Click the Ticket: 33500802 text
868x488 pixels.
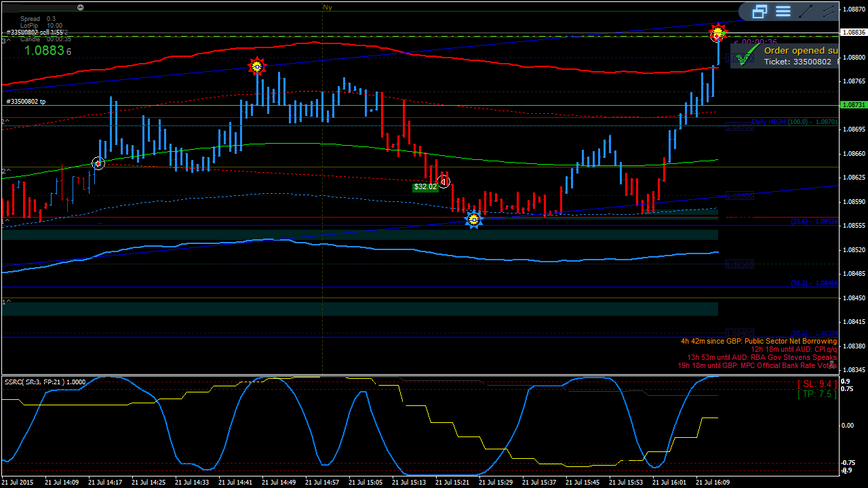click(x=797, y=62)
